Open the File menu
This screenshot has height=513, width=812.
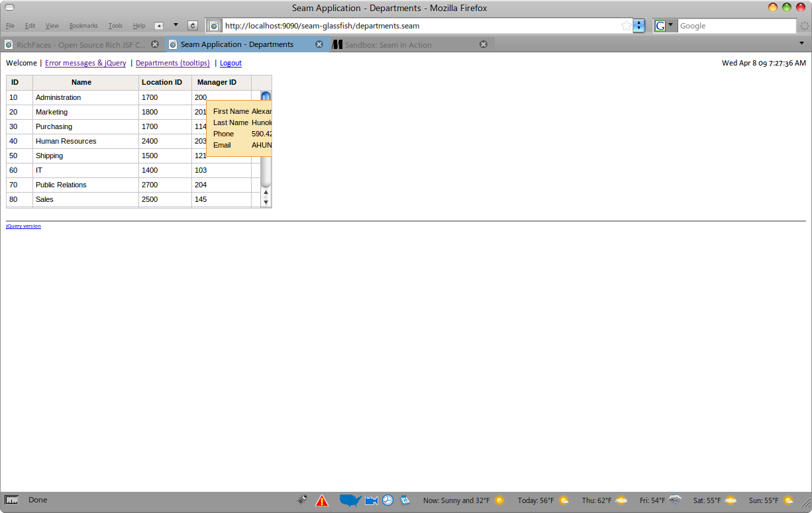10,26
